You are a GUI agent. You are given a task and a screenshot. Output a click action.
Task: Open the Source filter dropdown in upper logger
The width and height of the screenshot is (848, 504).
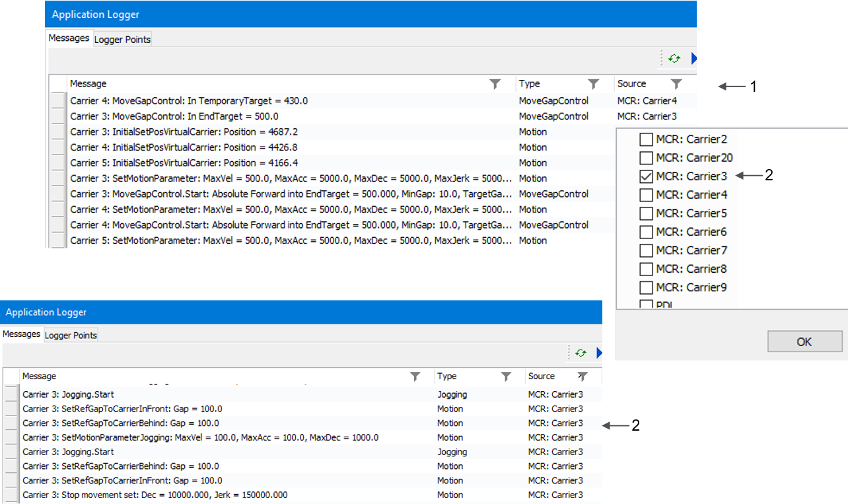(x=676, y=84)
